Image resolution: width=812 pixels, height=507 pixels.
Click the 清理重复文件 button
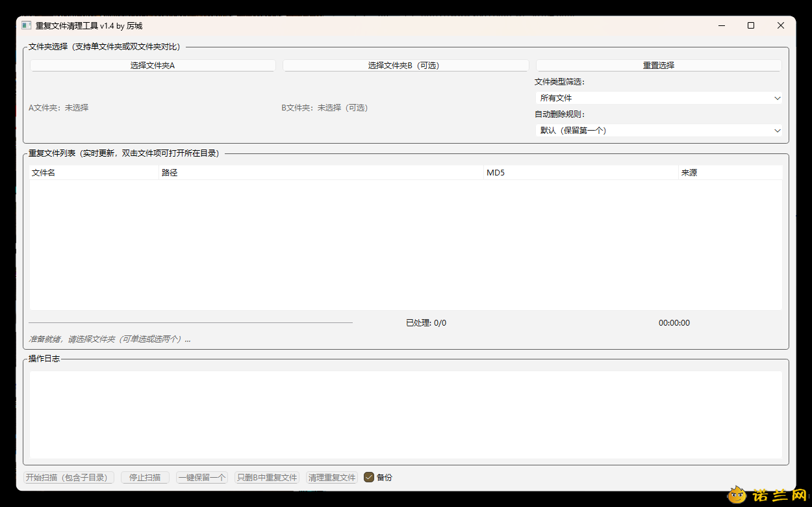pyautogui.click(x=332, y=478)
